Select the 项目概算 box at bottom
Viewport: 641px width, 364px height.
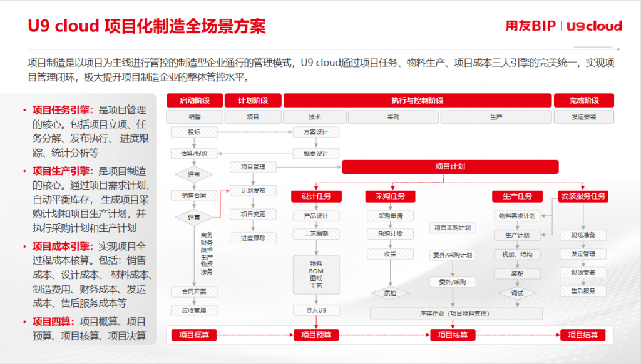[x=194, y=335]
